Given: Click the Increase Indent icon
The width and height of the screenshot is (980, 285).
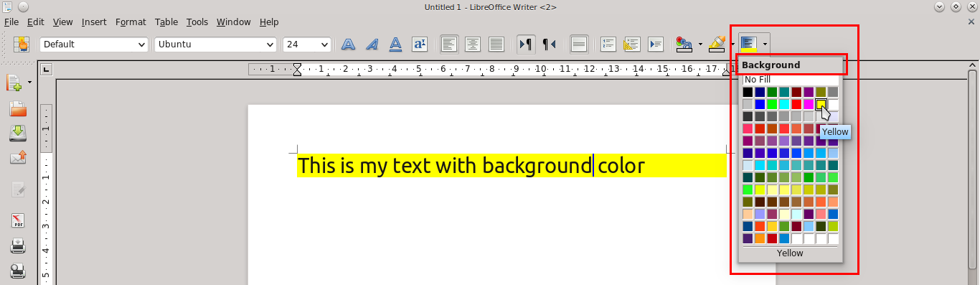Looking at the screenshot, I should [656, 45].
